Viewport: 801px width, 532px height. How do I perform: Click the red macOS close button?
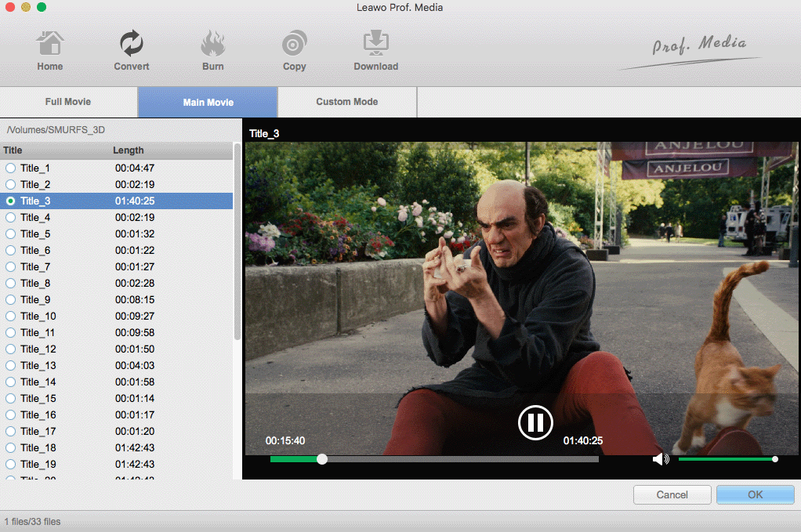[x=9, y=7]
